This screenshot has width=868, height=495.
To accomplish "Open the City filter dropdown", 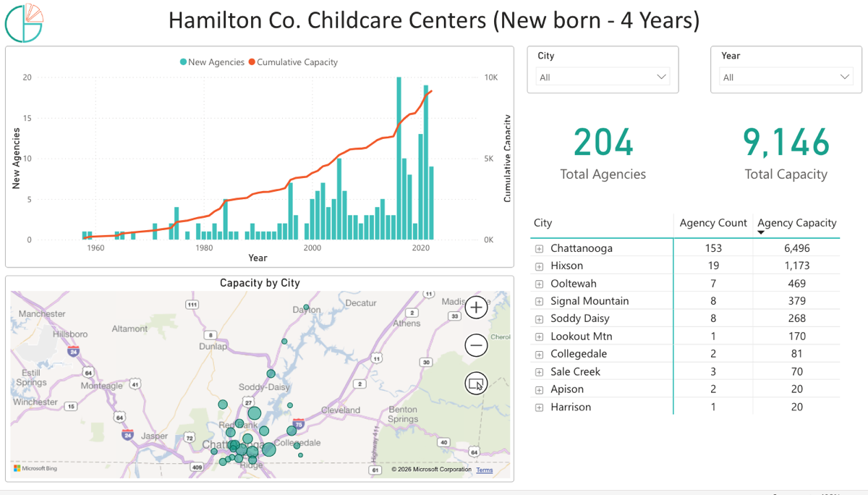I will pos(603,77).
